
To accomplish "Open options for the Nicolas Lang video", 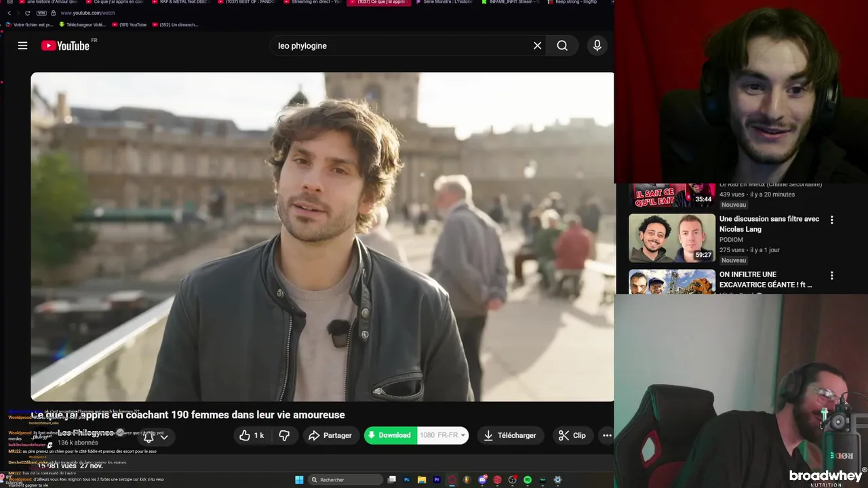I will (x=831, y=220).
